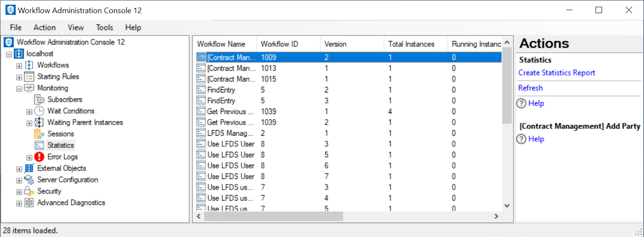Click the Security lock icon
This screenshot has width=644, height=237.
(x=29, y=191)
